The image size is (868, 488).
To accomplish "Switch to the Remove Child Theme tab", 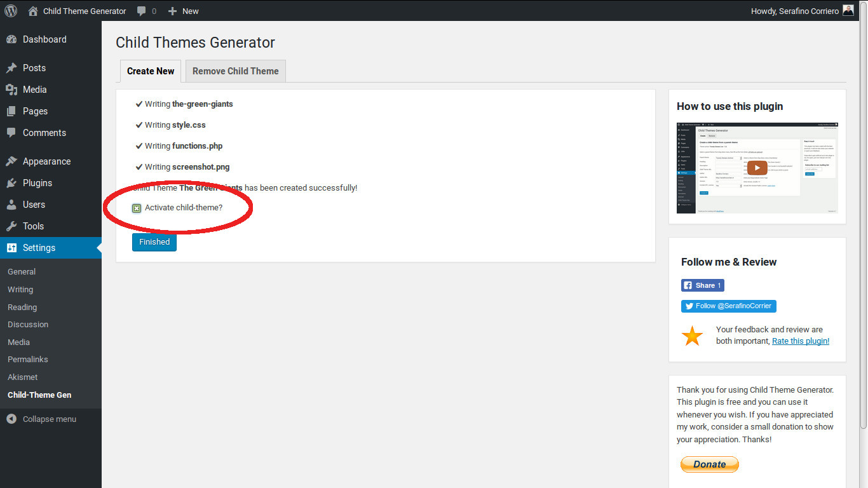I will pos(236,71).
